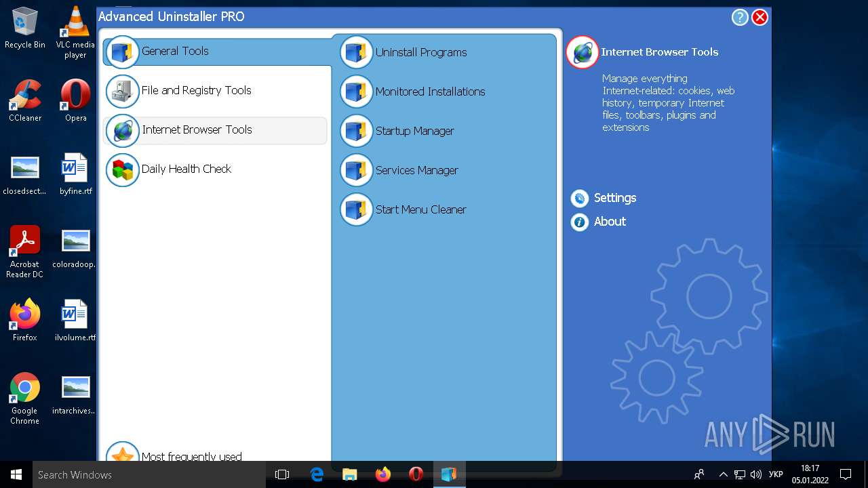The image size is (868, 488).
Task: Select CCleaner desktop shortcut
Action: coord(25,101)
